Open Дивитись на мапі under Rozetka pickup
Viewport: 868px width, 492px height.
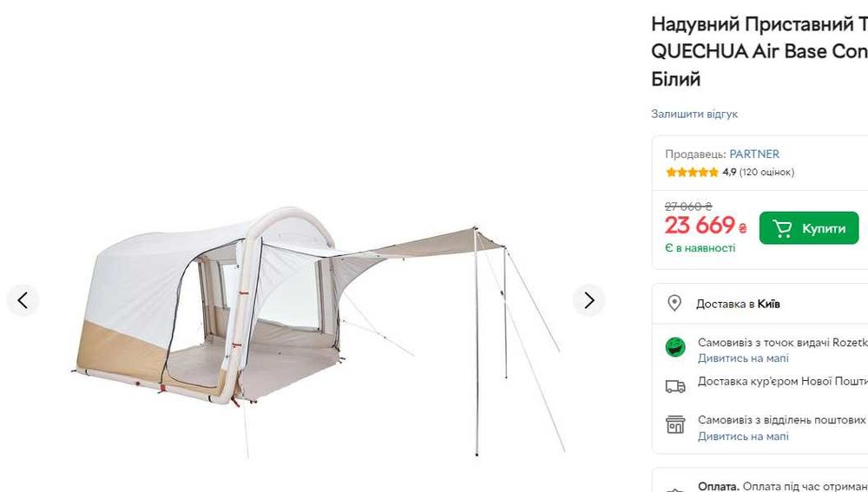[x=743, y=358]
